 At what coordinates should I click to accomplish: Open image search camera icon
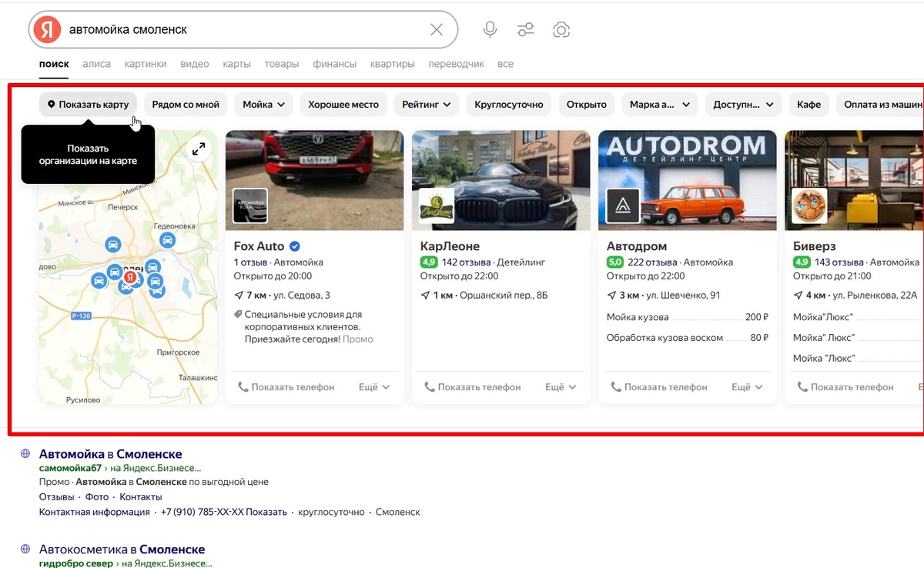coord(561,30)
